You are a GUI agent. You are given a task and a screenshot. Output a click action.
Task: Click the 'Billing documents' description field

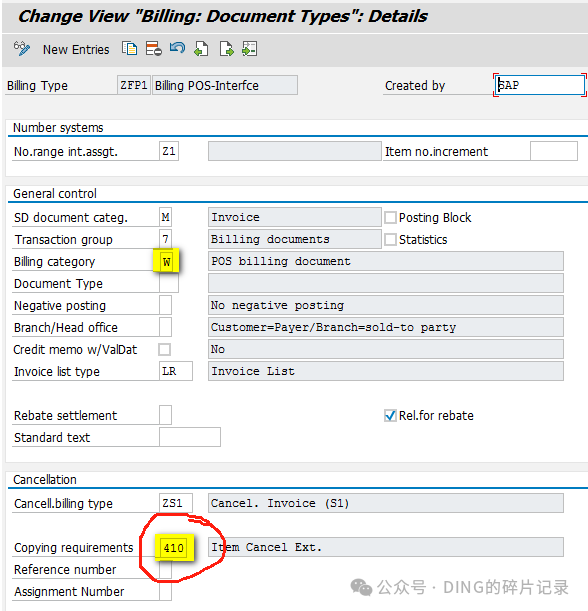tap(295, 239)
